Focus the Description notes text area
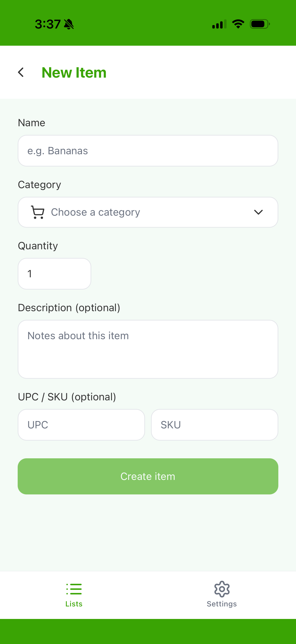This screenshot has height=644, width=296. (148, 349)
